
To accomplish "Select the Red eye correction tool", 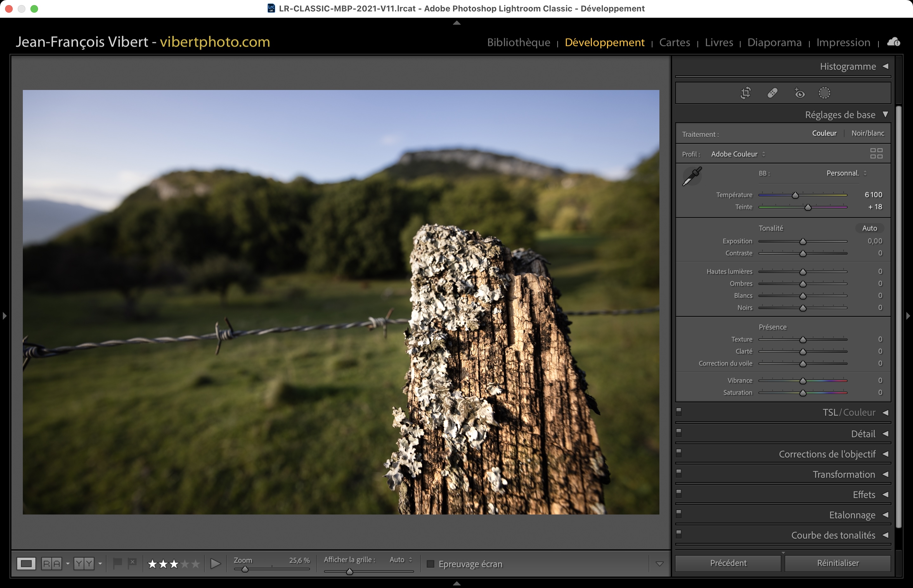I will 799,93.
